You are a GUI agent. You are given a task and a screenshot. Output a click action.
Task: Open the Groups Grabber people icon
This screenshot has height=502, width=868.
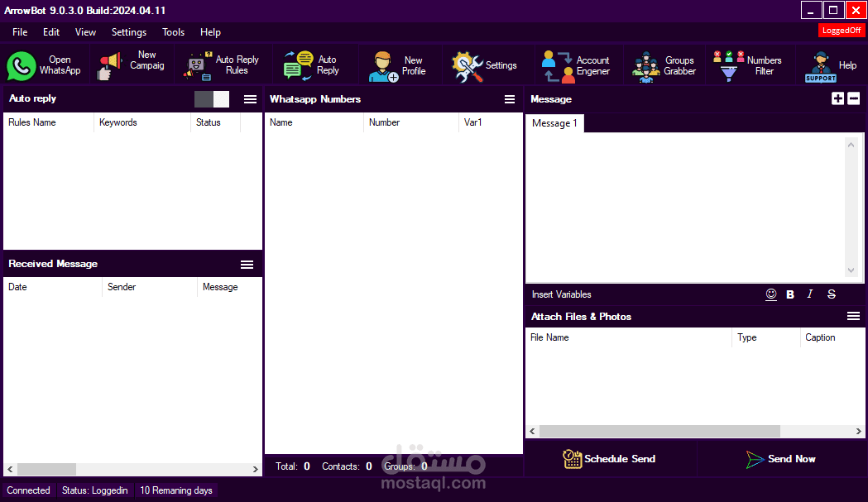click(x=645, y=66)
